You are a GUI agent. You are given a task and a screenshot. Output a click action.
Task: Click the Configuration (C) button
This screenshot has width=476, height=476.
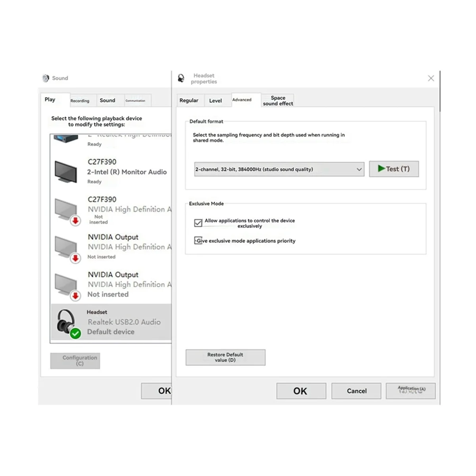tap(75, 361)
